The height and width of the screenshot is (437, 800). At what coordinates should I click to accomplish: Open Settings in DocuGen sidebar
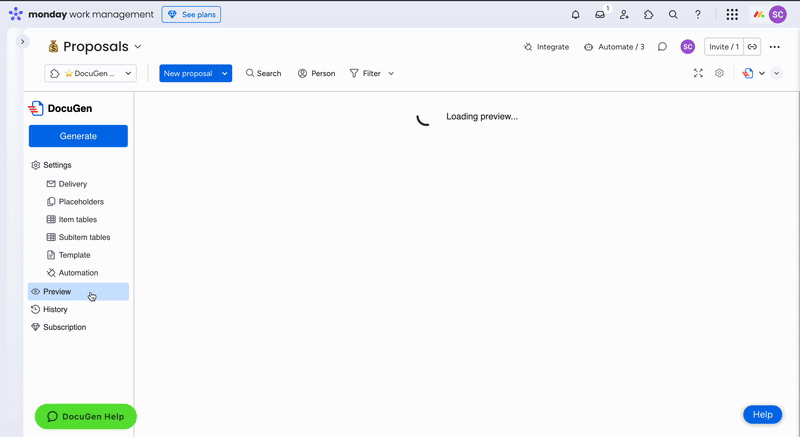52,165
